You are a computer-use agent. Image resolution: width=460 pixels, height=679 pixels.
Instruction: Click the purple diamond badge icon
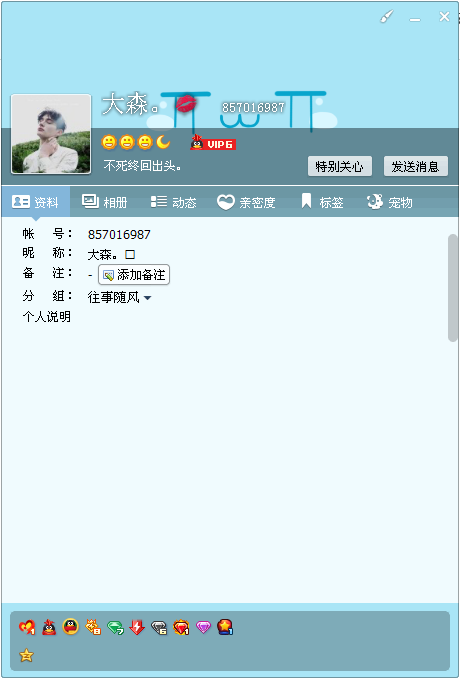203,627
